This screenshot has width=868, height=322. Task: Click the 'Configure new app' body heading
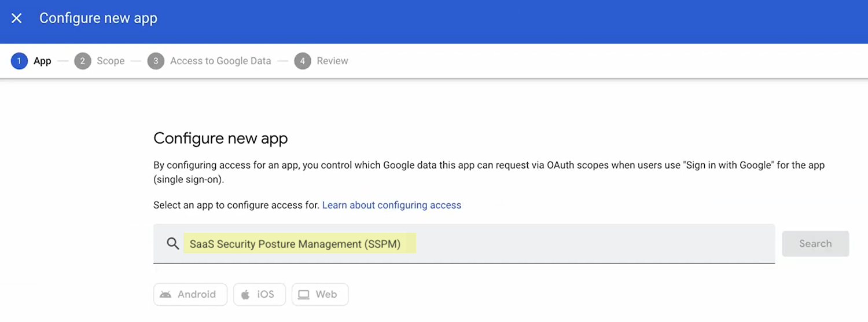(x=220, y=138)
